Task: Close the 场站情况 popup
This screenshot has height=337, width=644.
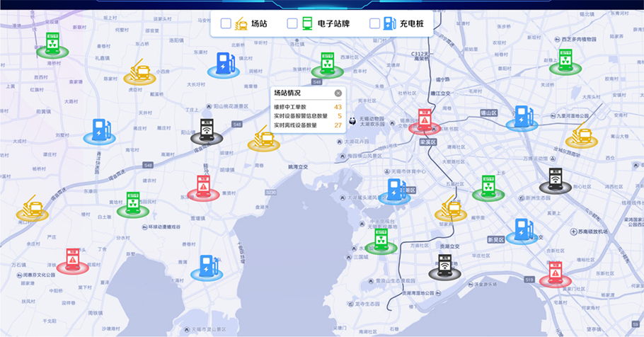Action: [338, 93]
